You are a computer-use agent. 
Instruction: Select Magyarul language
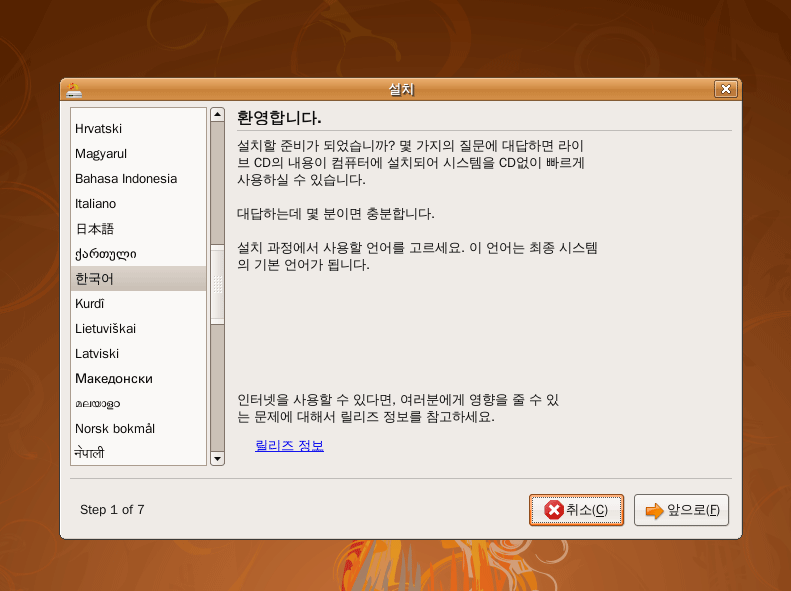pos(138,154)
